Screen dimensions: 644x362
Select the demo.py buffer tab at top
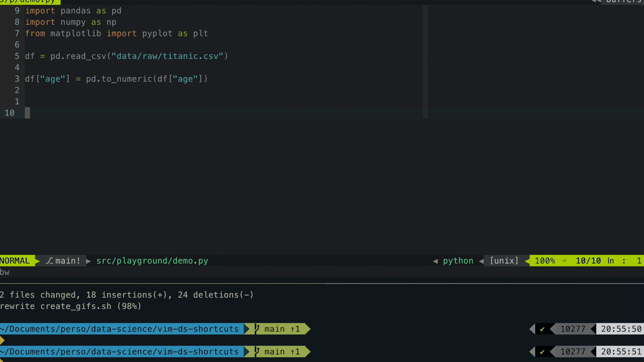[x=30, y=1]
